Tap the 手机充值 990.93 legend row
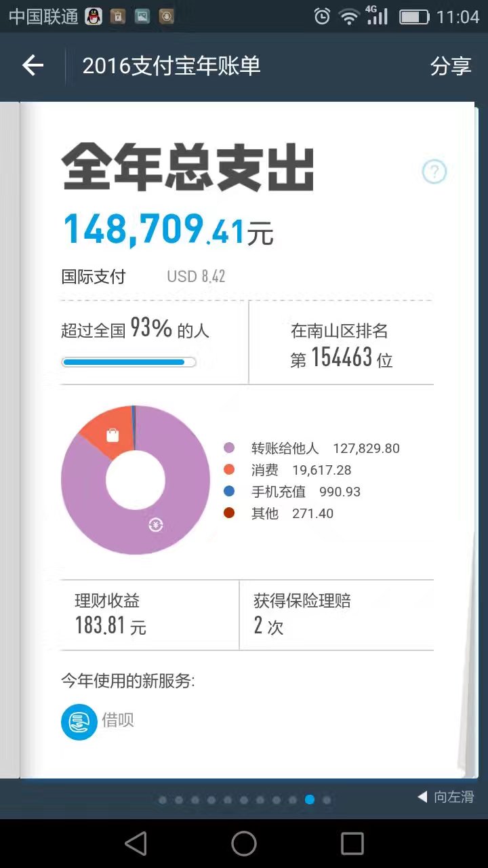Screen dimensions: 488x868 pos(292,492)
